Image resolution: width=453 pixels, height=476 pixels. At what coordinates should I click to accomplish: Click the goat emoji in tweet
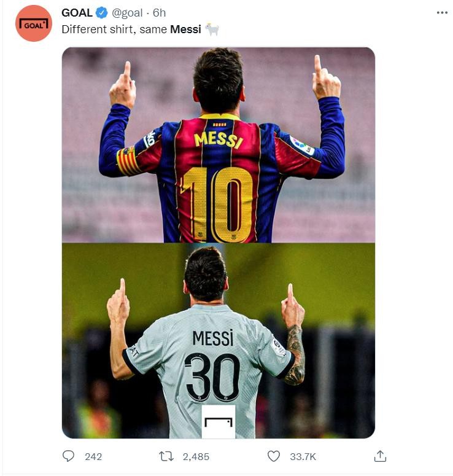coord(212,29)
